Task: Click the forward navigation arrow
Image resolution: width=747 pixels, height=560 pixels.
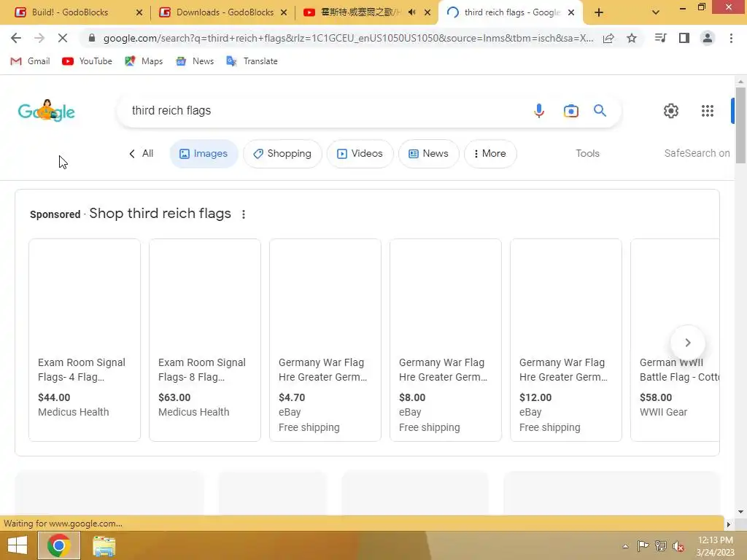Action: [39, 38]
